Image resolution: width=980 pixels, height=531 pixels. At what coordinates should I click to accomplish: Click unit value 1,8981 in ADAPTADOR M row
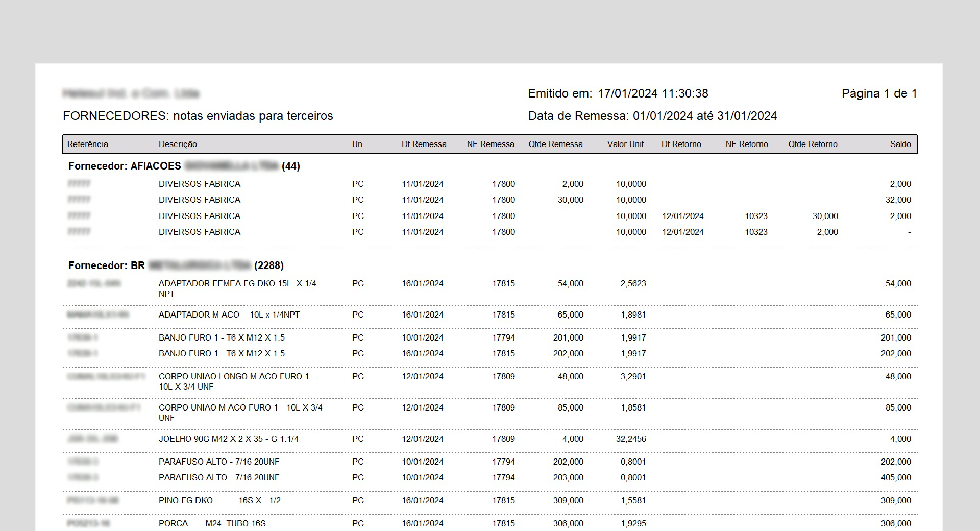pyautogui.click(x=633, y=315)
